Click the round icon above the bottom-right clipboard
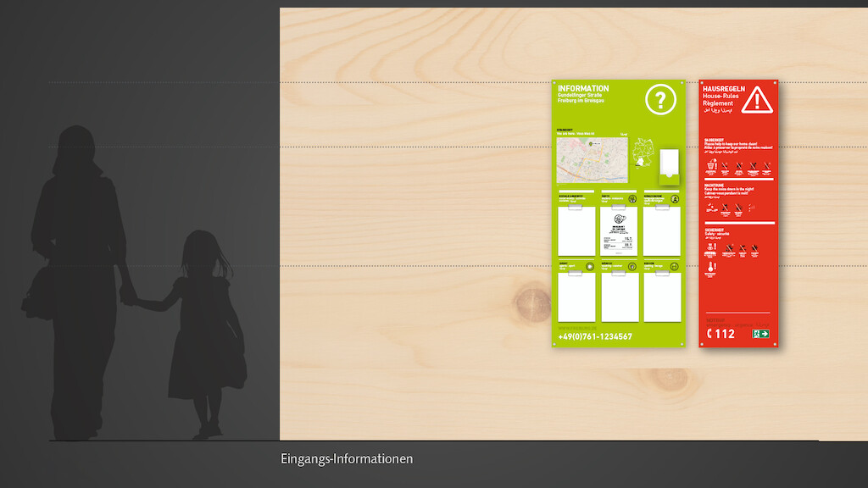 pyautogui.click(x=675, y=268)
